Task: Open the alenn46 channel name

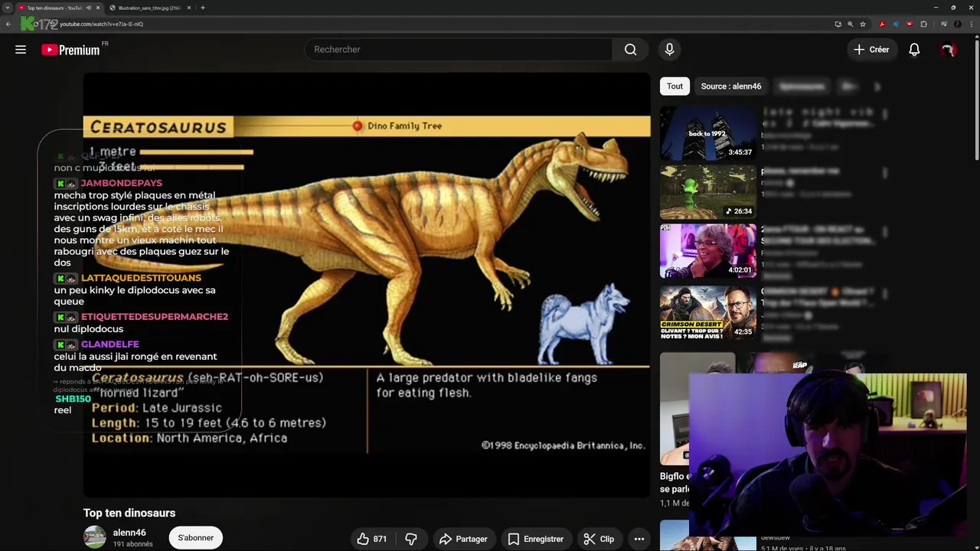Action: click(129, 533)
